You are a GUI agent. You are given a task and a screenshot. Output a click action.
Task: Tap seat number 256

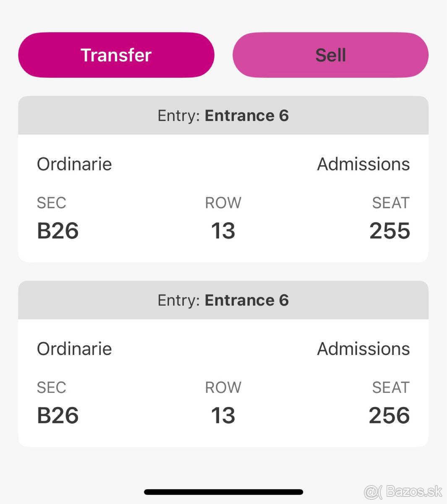click(x=389, y=416)
